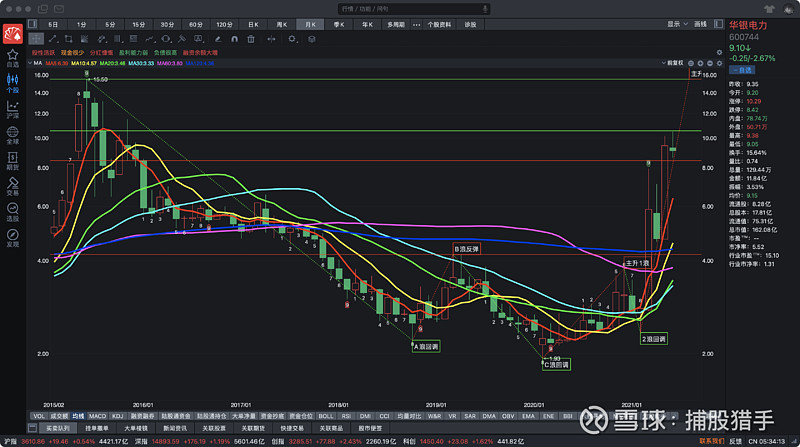Image resolution: width=800 pixels, height=447 pixels.
Task: Enable the MACD indicator toggle
Action: click(97, 416)
